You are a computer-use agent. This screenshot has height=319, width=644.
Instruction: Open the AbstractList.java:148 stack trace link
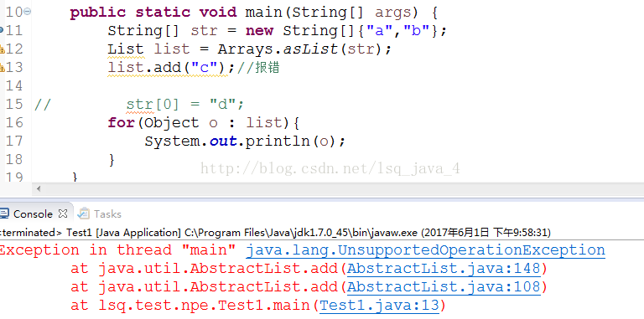click(x=444, y=269)
